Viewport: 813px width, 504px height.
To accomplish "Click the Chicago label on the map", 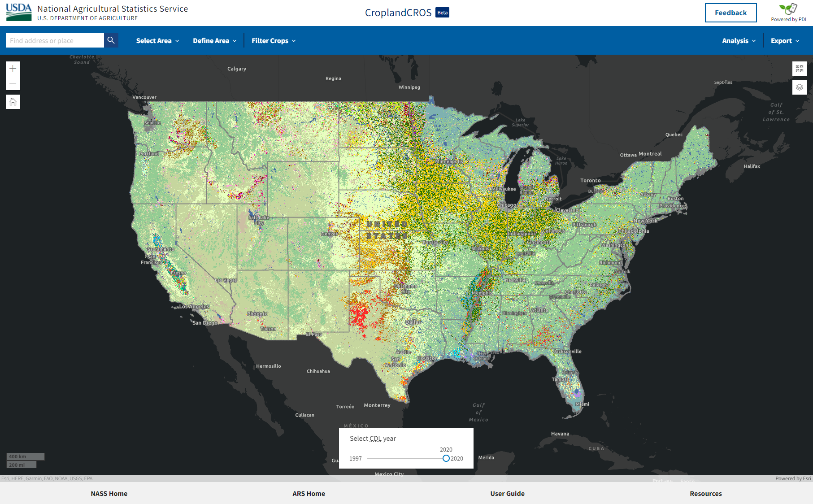I will click(507, 205).
